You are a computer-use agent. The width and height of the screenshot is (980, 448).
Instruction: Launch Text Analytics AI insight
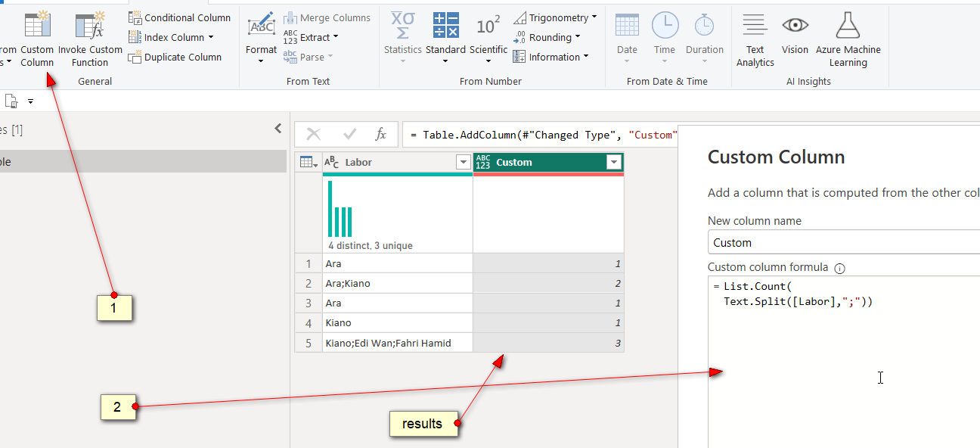755,39
